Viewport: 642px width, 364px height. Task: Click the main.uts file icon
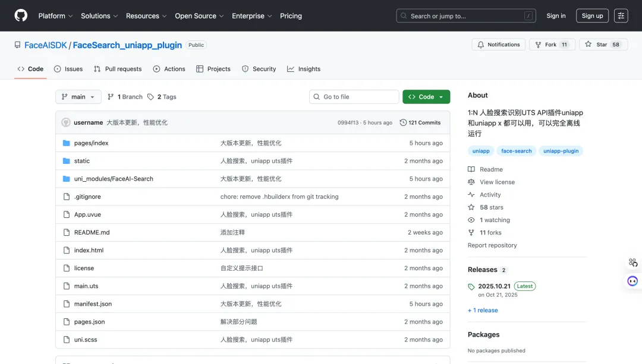coord(67,286)
